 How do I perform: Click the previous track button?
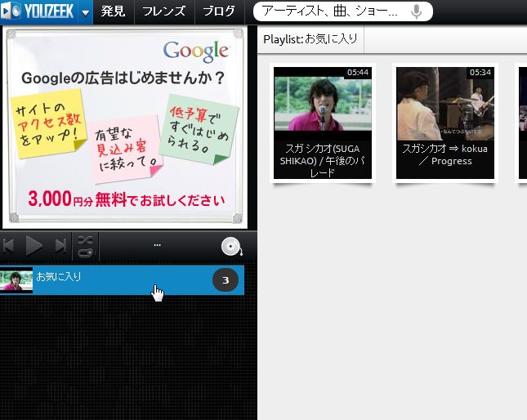8,246
